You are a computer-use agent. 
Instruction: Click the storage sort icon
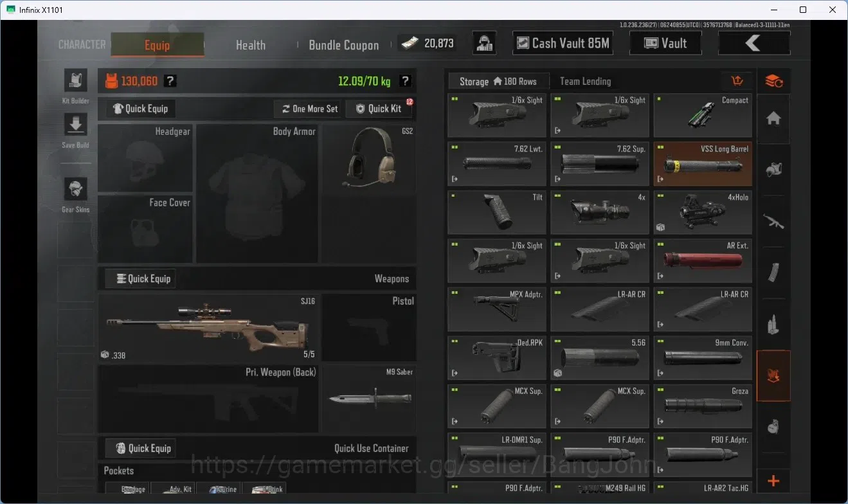(737, 81)
